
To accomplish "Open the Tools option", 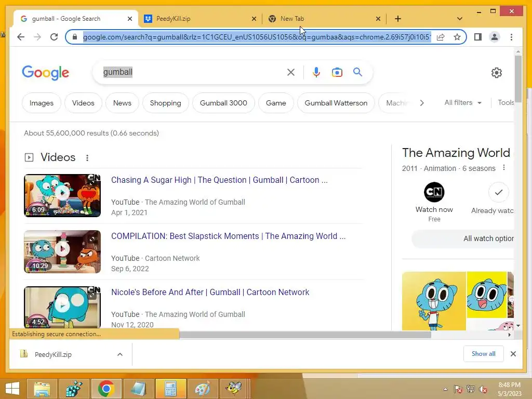I will pos(506,102).
